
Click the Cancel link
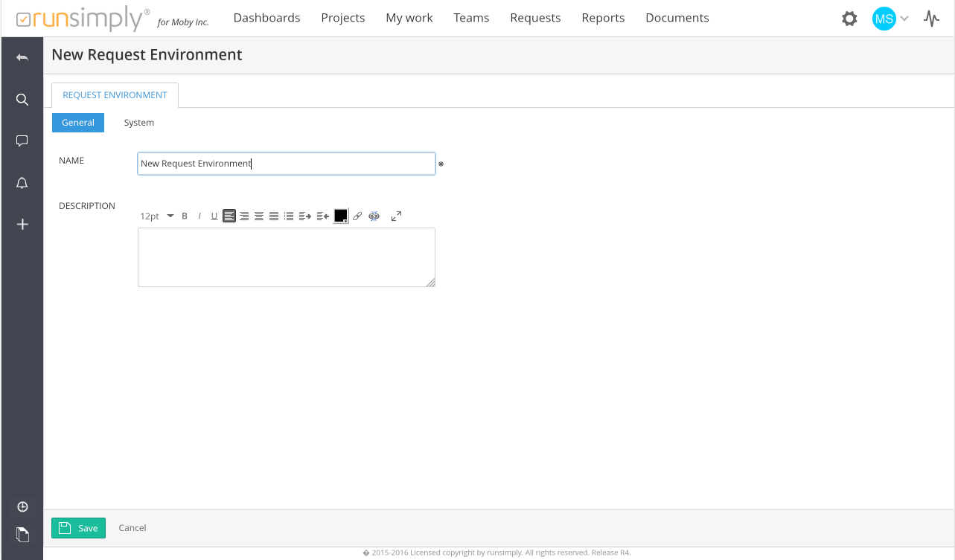pyautogui.click(x=132, y=528)
